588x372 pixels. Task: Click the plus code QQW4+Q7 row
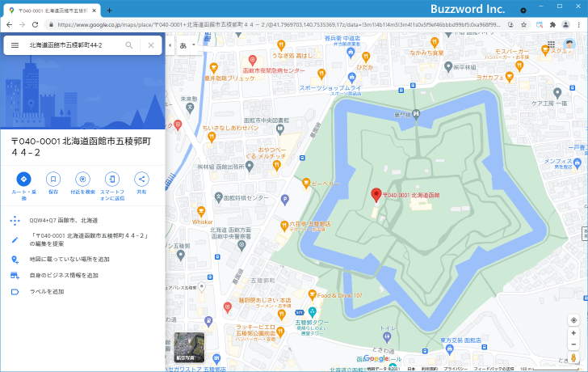[x=82, y=220]
